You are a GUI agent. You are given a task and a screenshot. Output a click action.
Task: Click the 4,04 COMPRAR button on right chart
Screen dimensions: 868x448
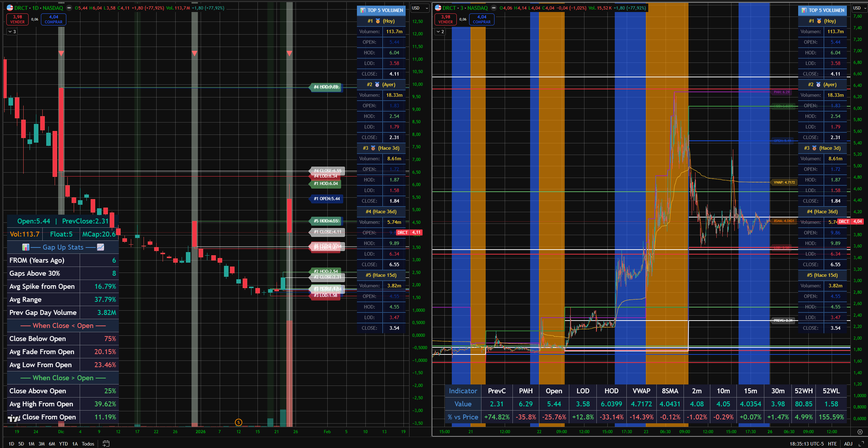click(x=482, y=19)
